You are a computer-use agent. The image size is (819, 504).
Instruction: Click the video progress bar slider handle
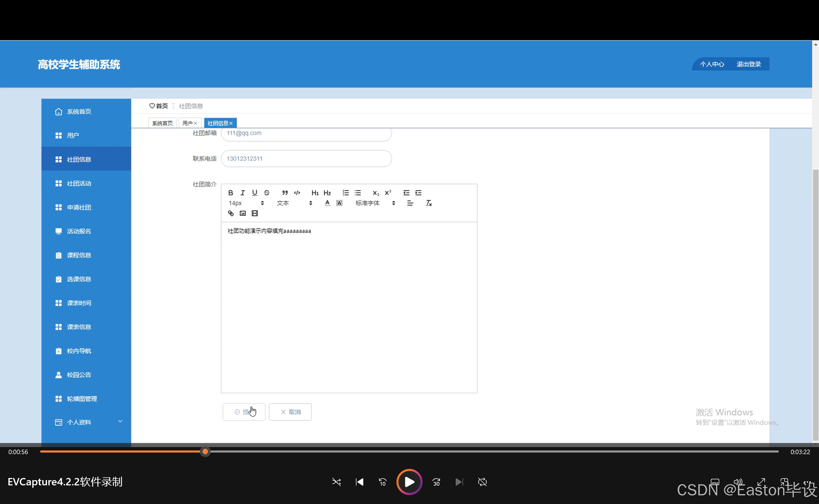pyautogui.click(x=205, y=452)
